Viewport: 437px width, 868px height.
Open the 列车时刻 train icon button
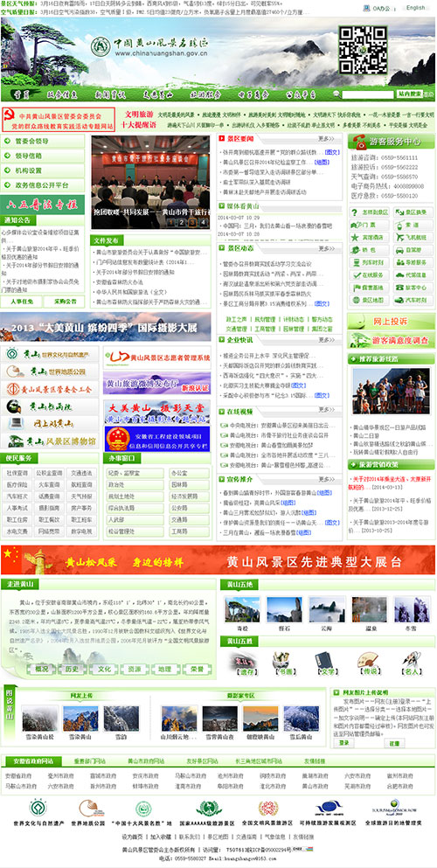pos(369,262)
